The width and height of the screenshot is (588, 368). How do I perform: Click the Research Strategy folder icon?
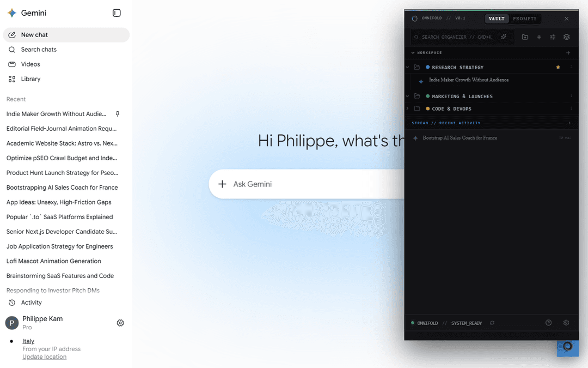416,67
